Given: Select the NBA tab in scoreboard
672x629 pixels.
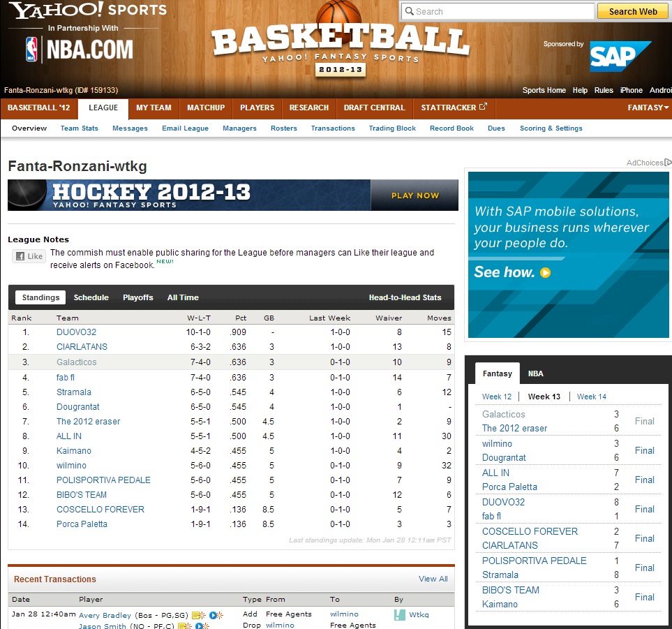Looking at the screenshot, I should tap(535, 373).
